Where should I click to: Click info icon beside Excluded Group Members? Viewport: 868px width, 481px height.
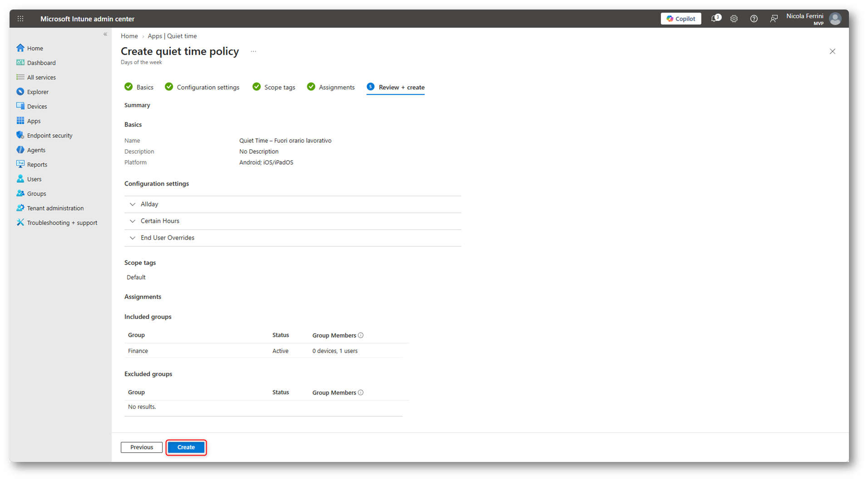[x=361, y=393]
